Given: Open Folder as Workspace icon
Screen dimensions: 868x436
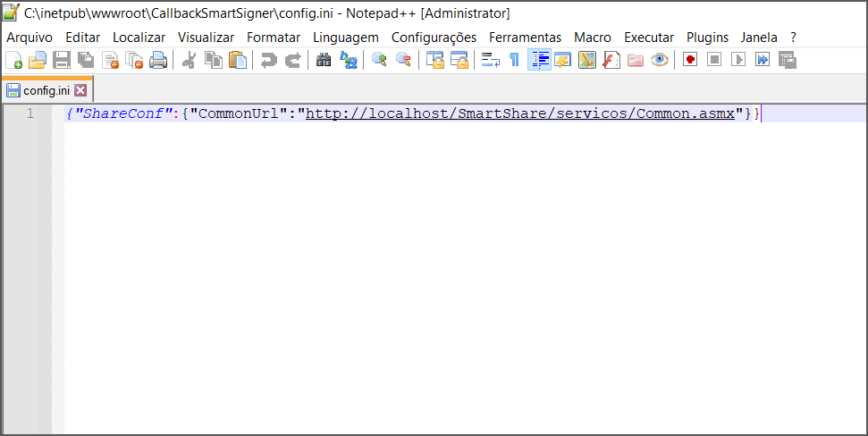Looking at the screenshot, I should point(636,60).
